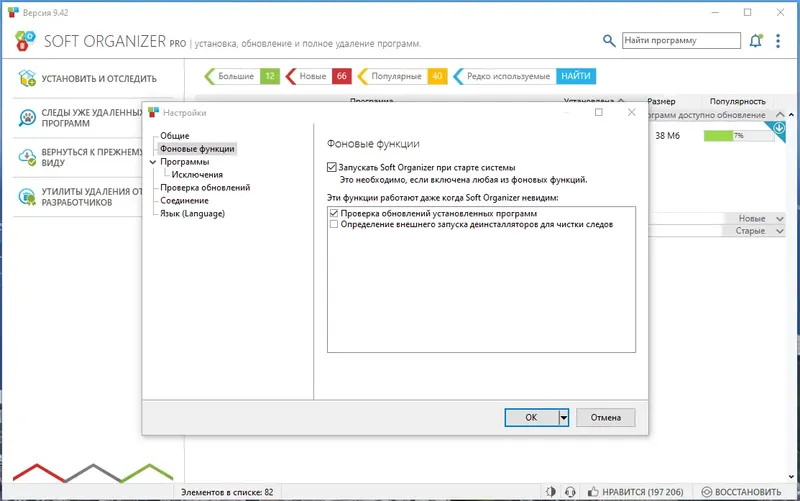Expand the Новые group dropdown

point(780,218)
